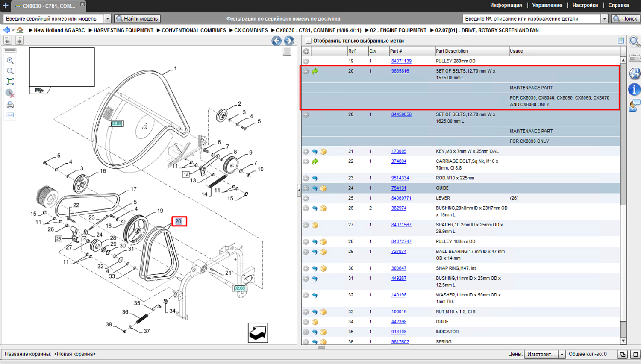
Task: Enable 'Отобразить только выбранные метки' checkbox
Action: click(x=309, y=41)
